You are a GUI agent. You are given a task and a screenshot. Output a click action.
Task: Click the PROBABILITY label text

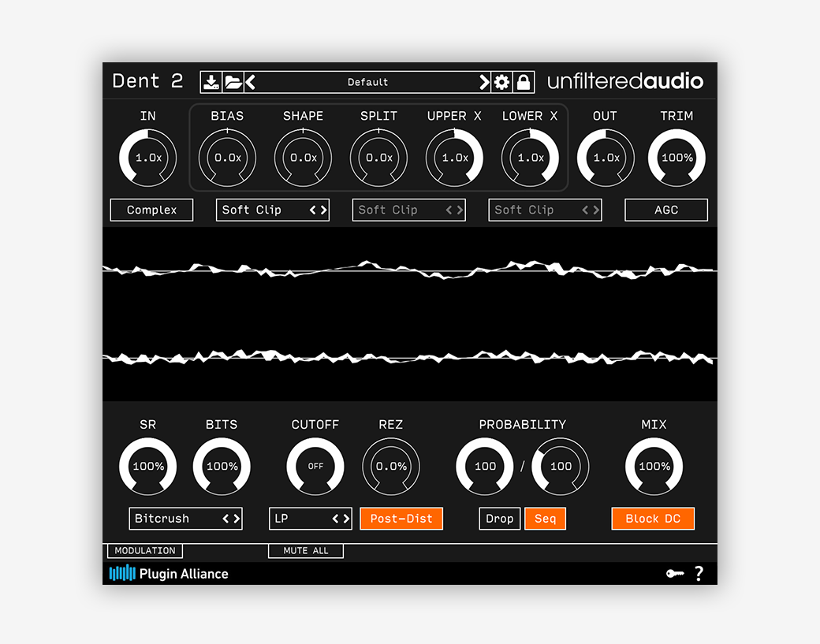point(523,424)
